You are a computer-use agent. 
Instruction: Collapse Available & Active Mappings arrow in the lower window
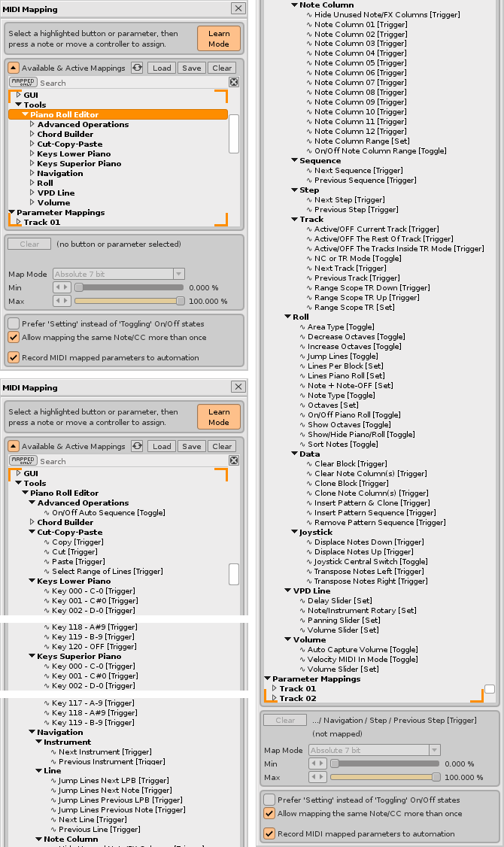(14, 446)
